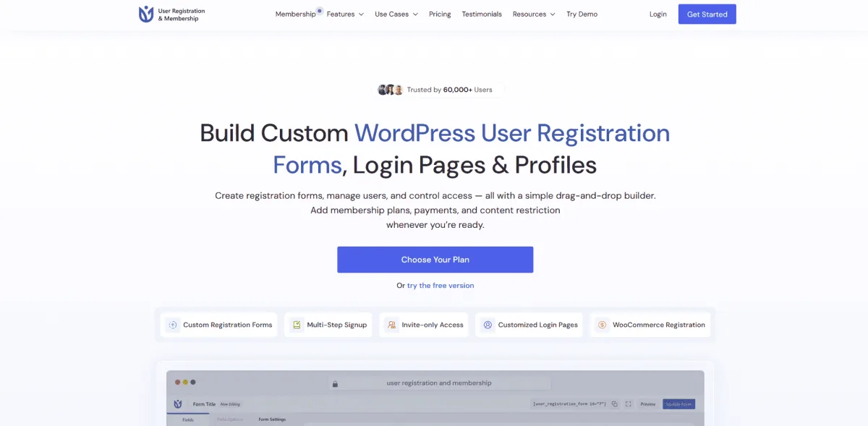Click the User Registration & Membership logo
Image resolution: width=868 pixels, height=426 pixels.
pyautogui.click(x=171, y=14)
